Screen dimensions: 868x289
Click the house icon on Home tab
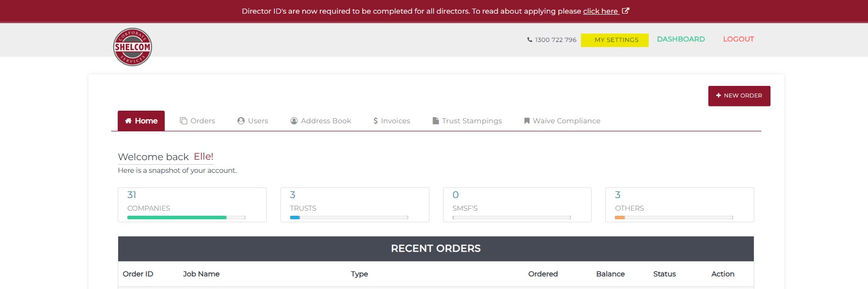pos(128,121)
